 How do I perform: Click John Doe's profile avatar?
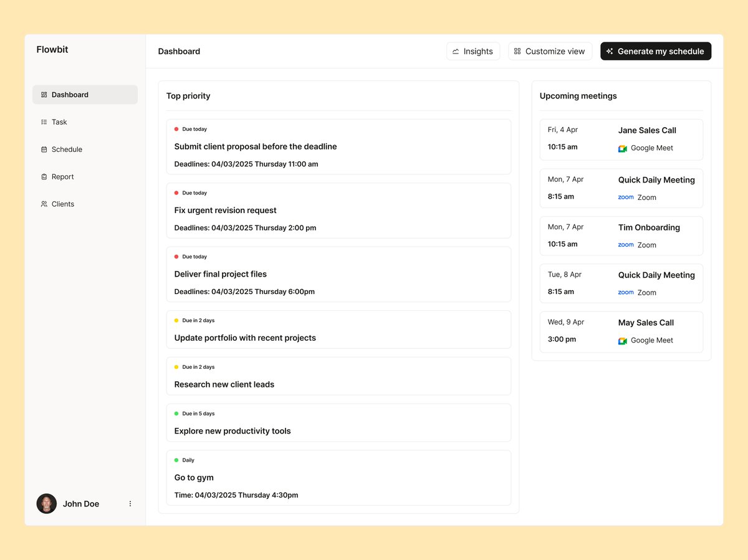(47, 503)
